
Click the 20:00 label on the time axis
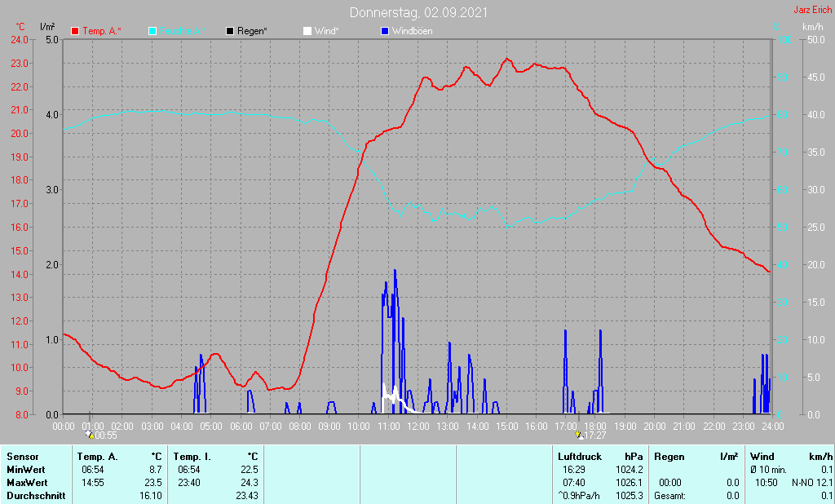point(655,426)
